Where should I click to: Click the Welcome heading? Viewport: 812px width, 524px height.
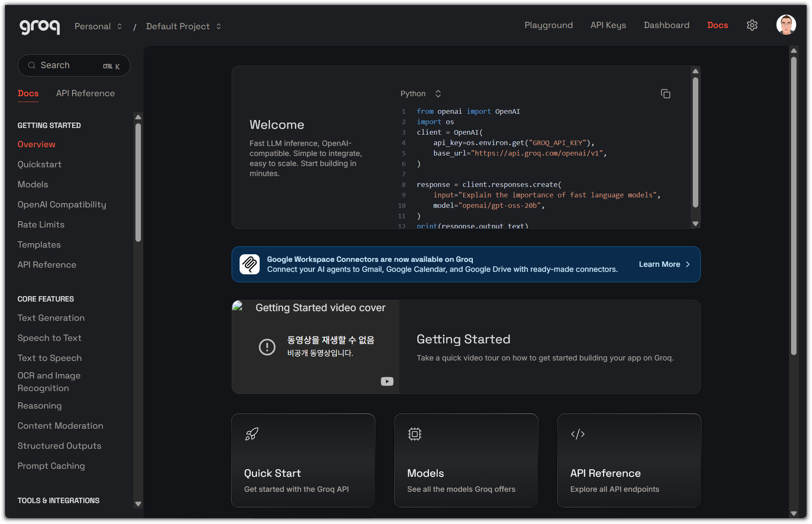tap(277, 125)
